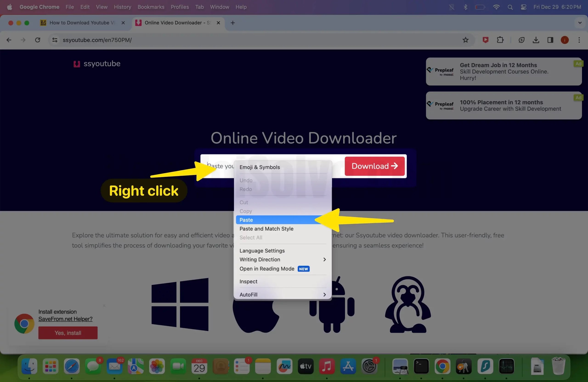Bookmark this page via the star icon
Screen dimensions: 588x382
[x=465, y=40]
